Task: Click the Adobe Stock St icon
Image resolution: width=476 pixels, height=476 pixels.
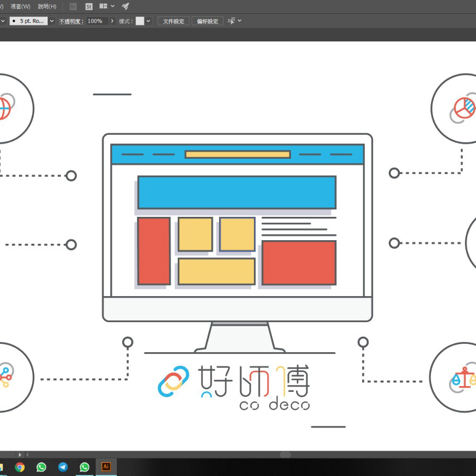Action: coord(88,6)
